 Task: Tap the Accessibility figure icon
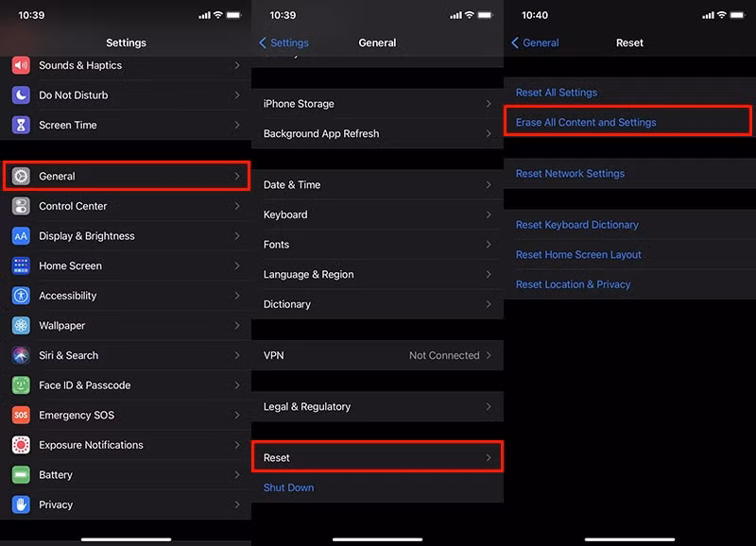pyautogui.click(x=21, y=296)
